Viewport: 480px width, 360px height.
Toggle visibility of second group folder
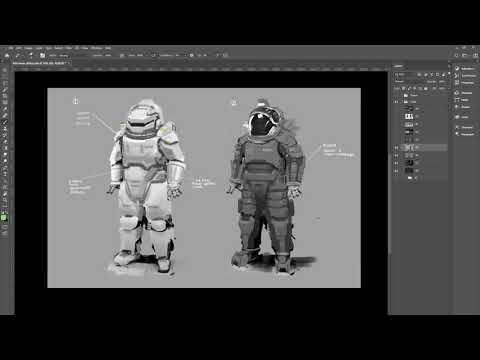pos(397,101)
